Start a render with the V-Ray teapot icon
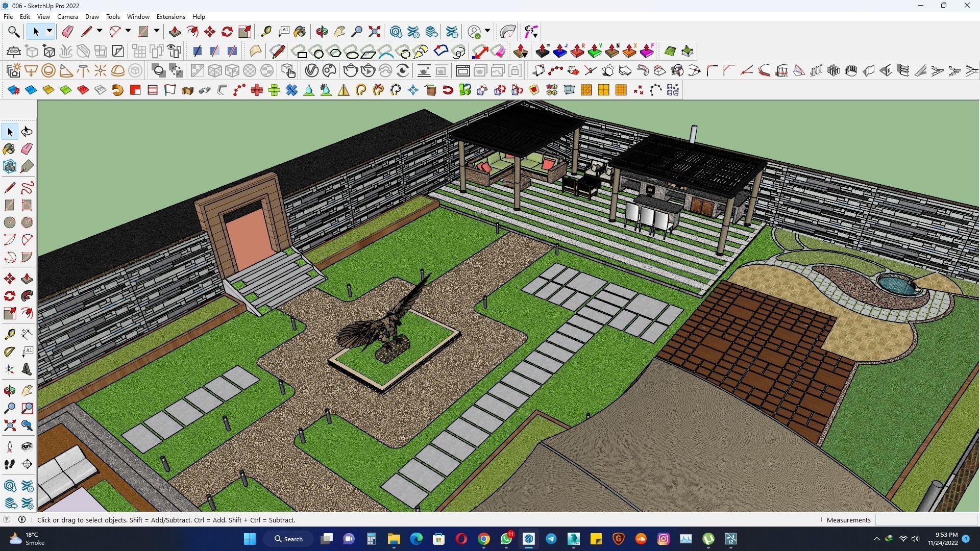 coord(350,70)
